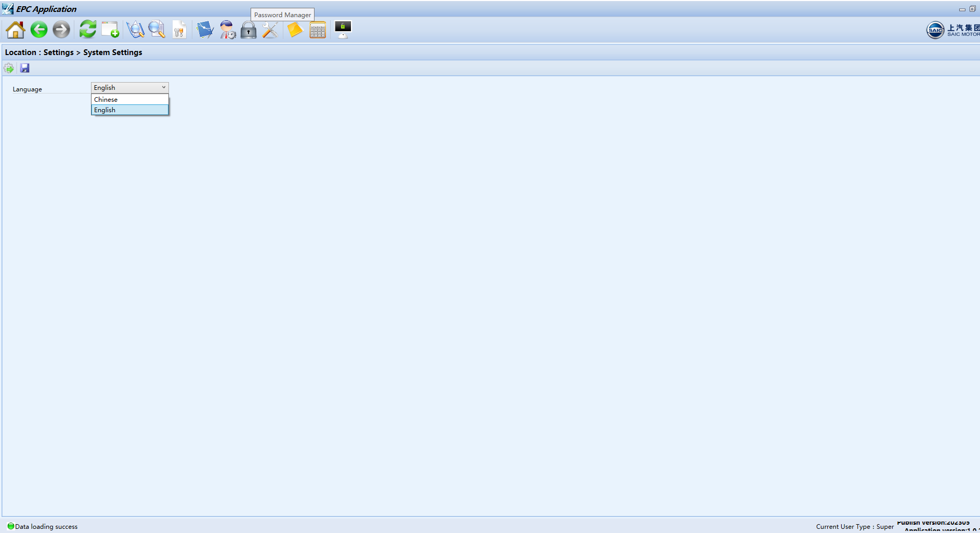
Task: Click the gray forward arrow button
Action: (x=61, y=30)
